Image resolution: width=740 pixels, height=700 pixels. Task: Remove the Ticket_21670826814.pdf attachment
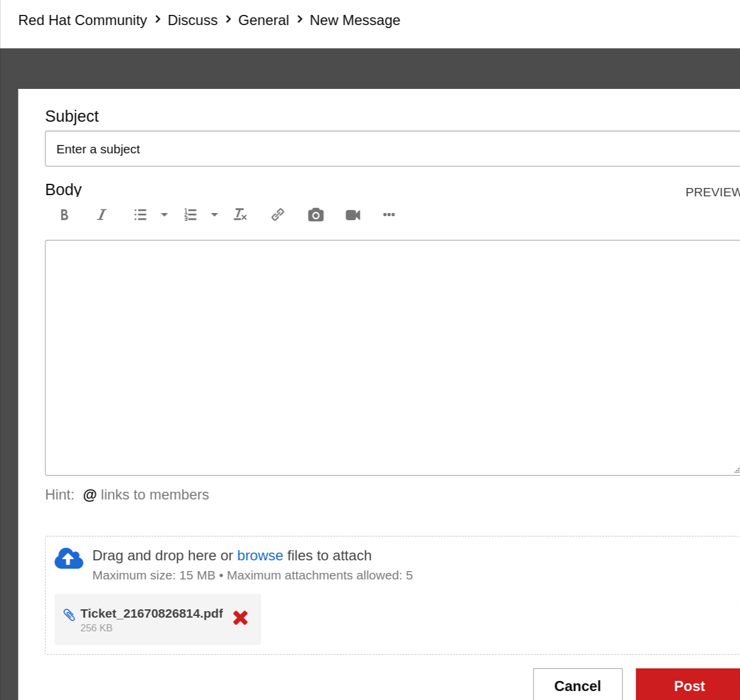(x=240, y=618)
